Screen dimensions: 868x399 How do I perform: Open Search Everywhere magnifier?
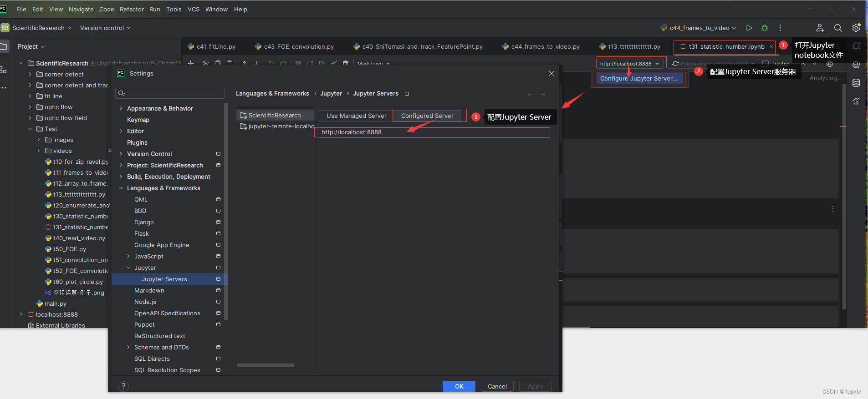point(838,28)
